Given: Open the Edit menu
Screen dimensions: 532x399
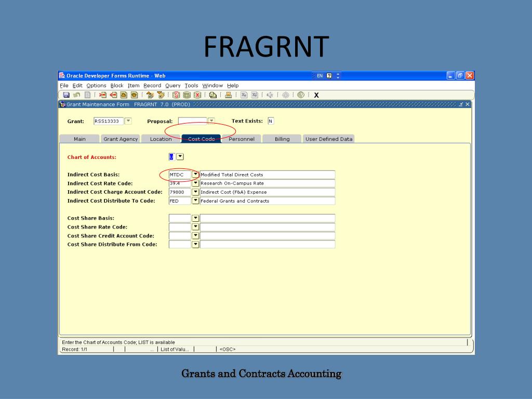Looking at the screenshot, I should (x=77, y=86).
